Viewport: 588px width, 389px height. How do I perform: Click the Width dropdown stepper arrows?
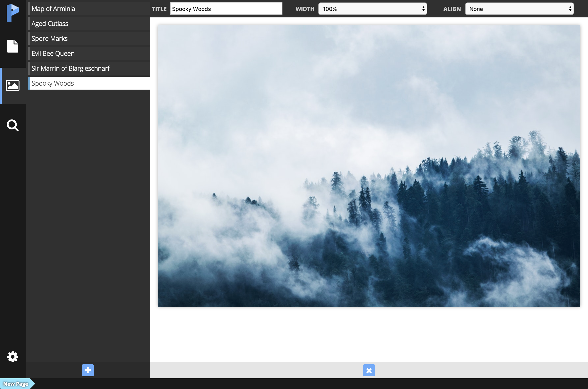click(423, 9)
